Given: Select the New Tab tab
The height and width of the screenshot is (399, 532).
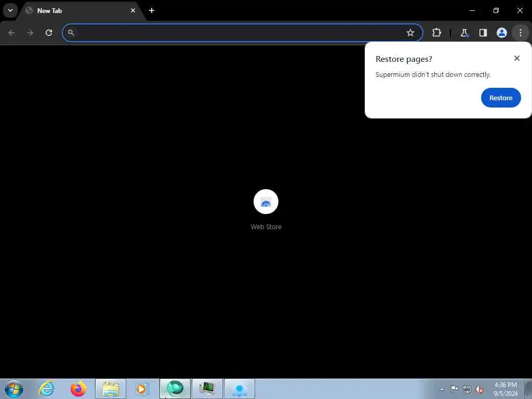Looking at the screenshot, I should 82,10.
